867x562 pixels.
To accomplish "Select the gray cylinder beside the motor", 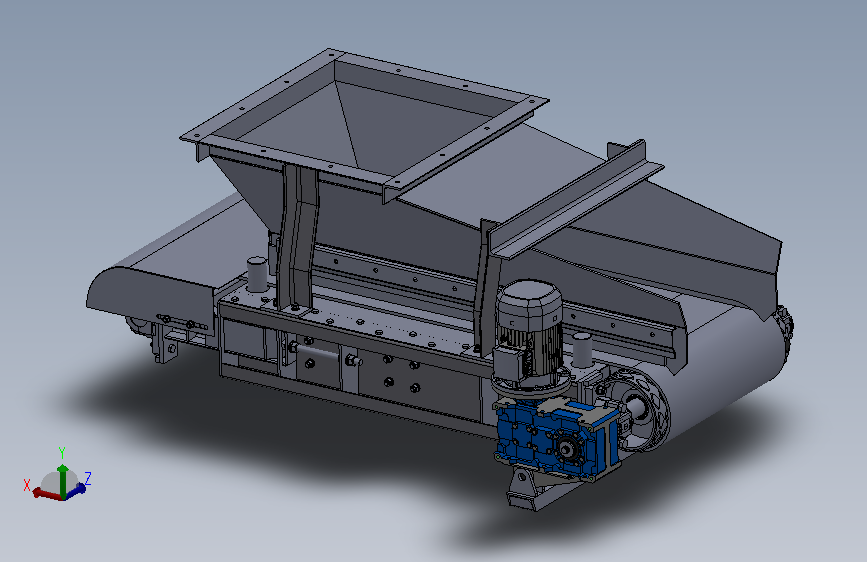I will 582,349.
